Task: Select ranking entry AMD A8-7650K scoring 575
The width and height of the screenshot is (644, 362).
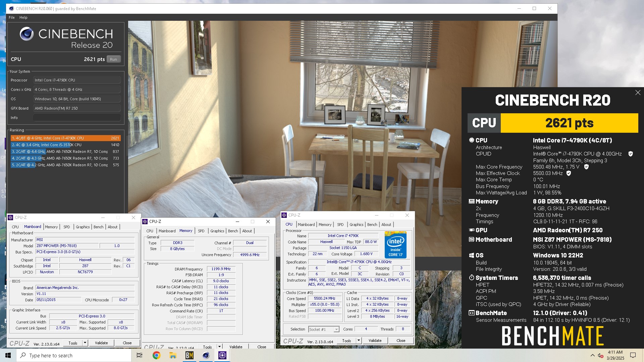Action: tap(65, 165)
